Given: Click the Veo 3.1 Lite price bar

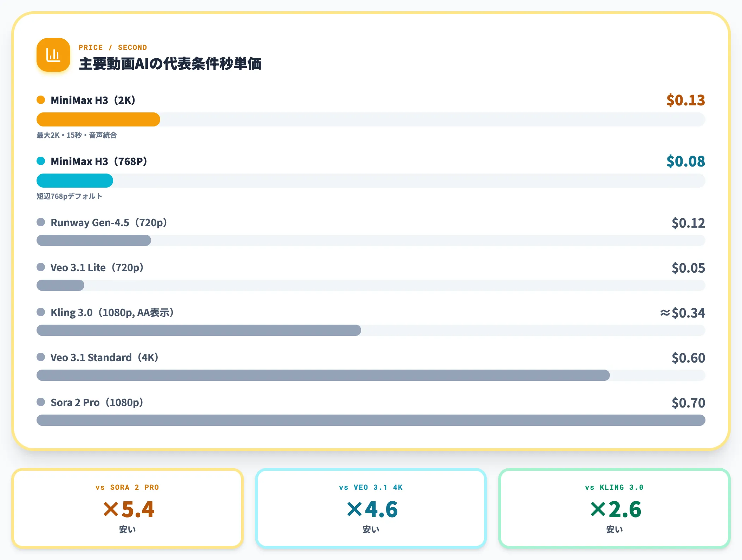Looking at the screenshot, I should (60, 285).
